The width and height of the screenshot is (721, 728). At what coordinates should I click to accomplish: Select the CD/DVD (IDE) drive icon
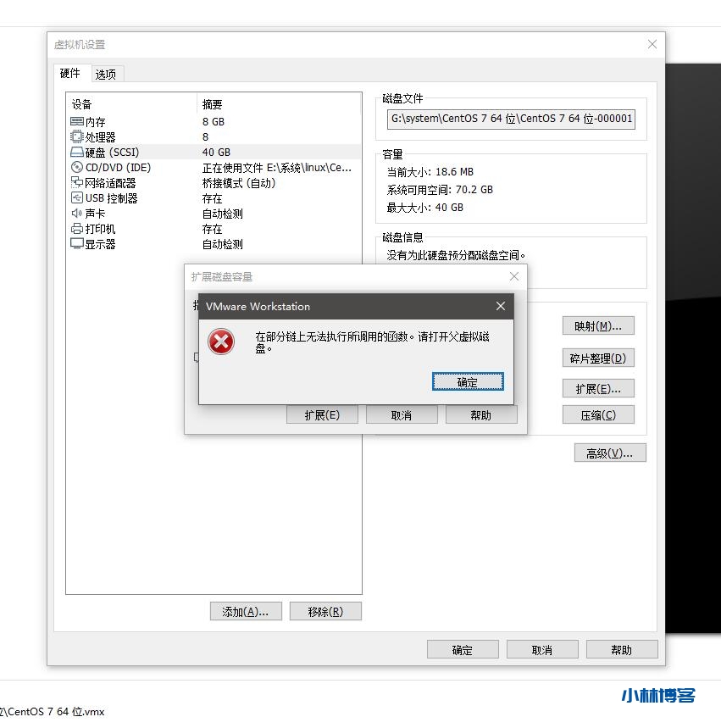(x=77, y=168)
